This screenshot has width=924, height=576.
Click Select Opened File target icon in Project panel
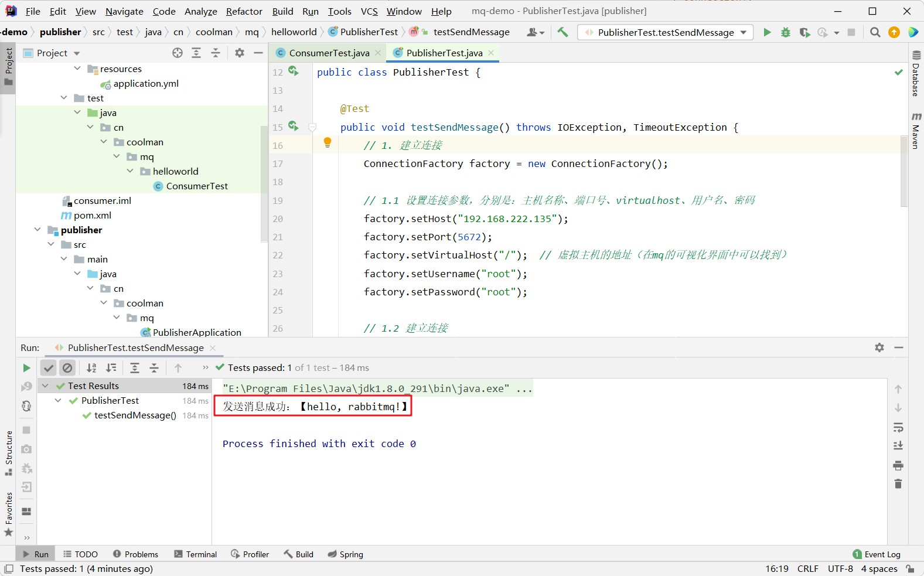pyautogui.click(x=178, y=53)
